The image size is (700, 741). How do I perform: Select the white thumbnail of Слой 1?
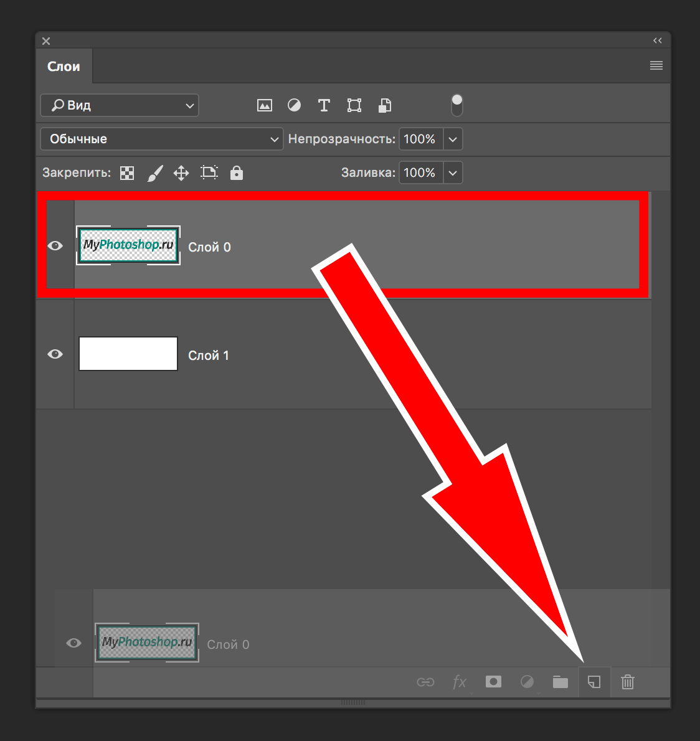coord(128,354)
